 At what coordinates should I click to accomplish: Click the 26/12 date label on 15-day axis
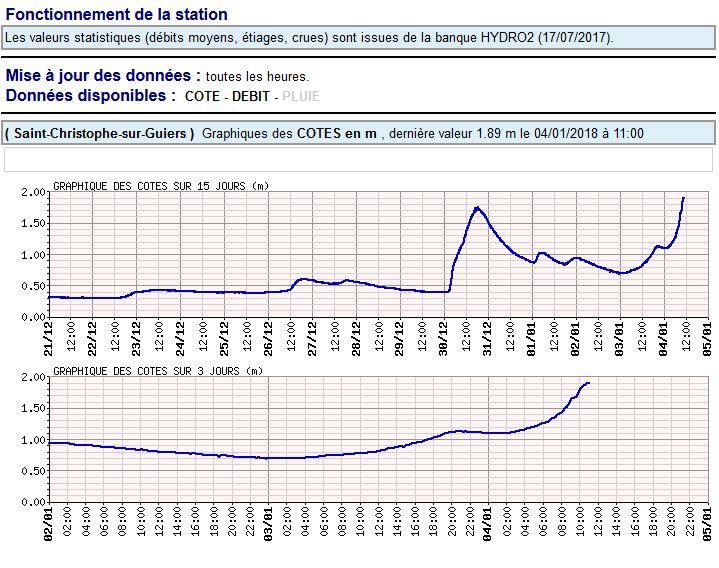(x=269, y=337)
